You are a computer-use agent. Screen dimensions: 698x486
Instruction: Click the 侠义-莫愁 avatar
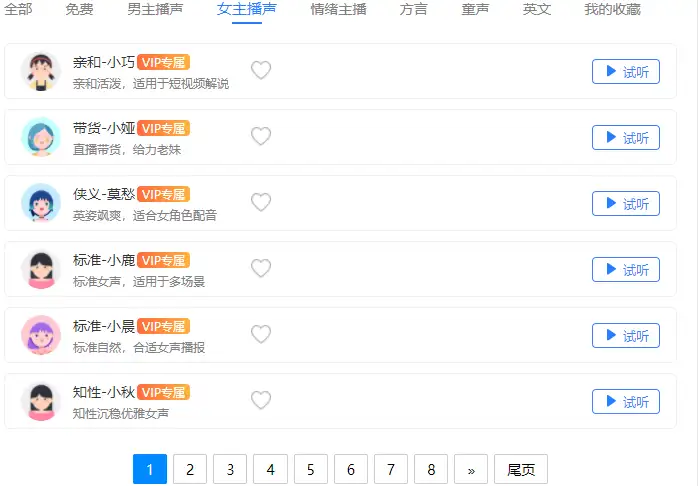click(x=41, y=203)
